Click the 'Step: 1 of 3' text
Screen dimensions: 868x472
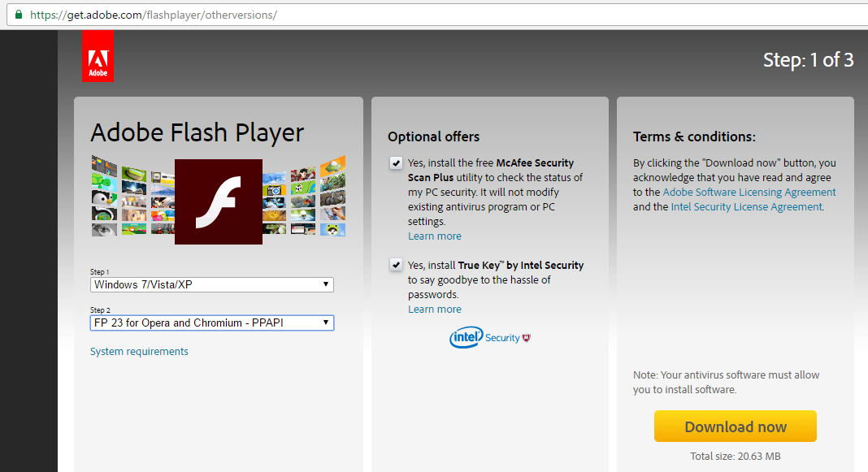(808, 60)
